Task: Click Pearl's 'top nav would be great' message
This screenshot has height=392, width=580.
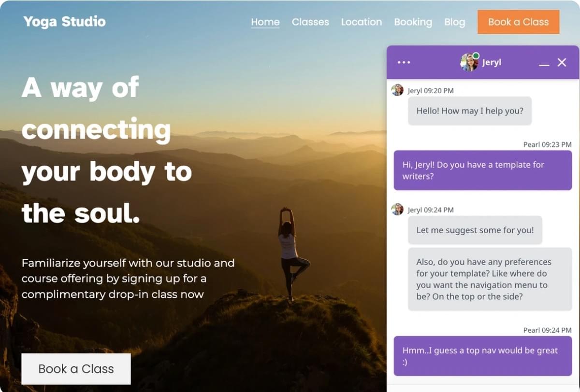Action: (x=483, y=356)
